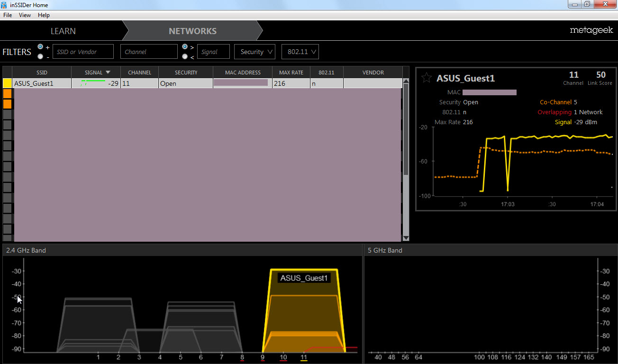Sort the table by SSID column
Viewport: 618px width, 364px height.
[42, 73]
